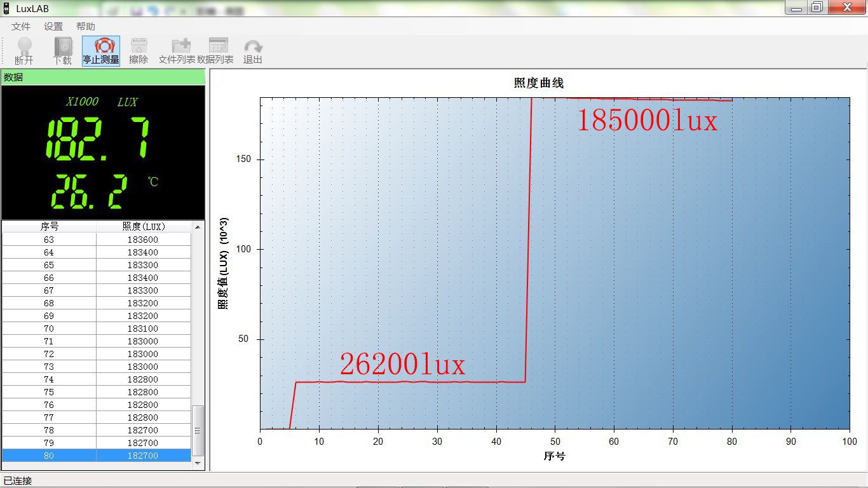Open the 帮助 menu
Screen dimensions: 868x488
click(86, 26)
